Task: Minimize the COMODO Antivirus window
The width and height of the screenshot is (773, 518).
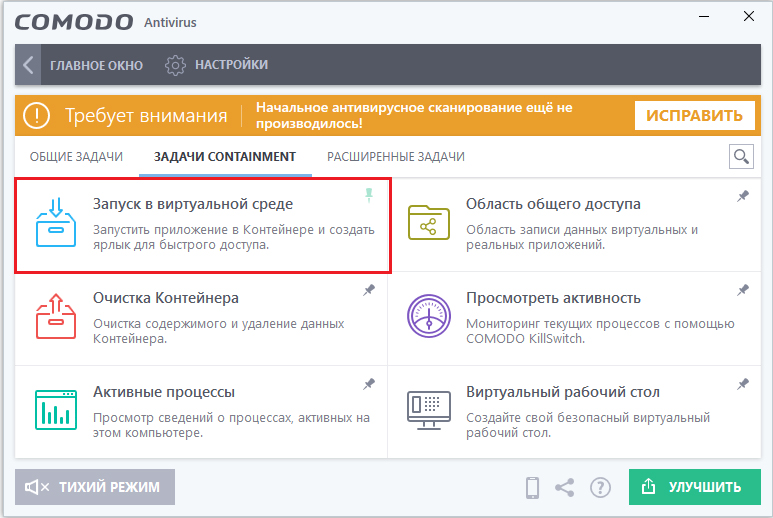Action: (x=704, y=16)
